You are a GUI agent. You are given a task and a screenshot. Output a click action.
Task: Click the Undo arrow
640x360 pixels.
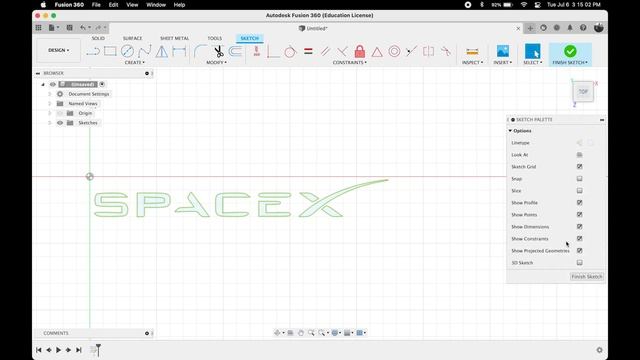click(x=83, y=28)
